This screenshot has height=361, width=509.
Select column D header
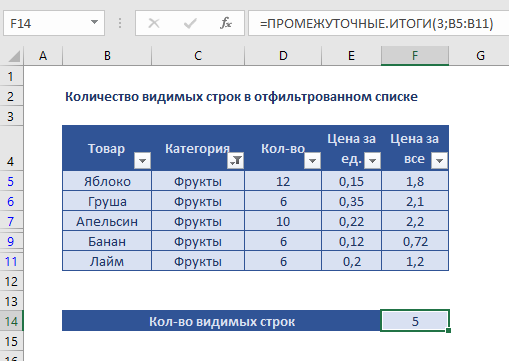point(283,56)
